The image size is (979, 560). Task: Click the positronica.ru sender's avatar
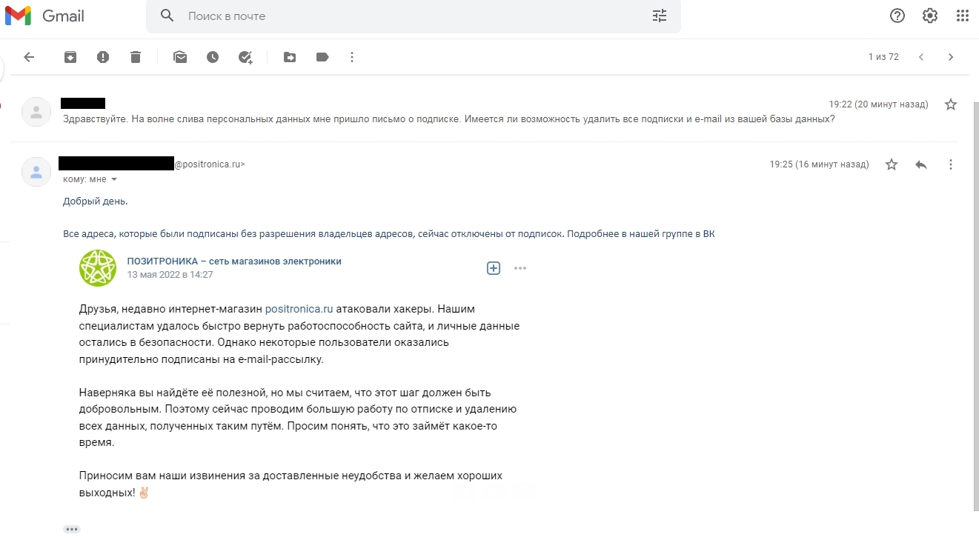(x=36, y=172)
